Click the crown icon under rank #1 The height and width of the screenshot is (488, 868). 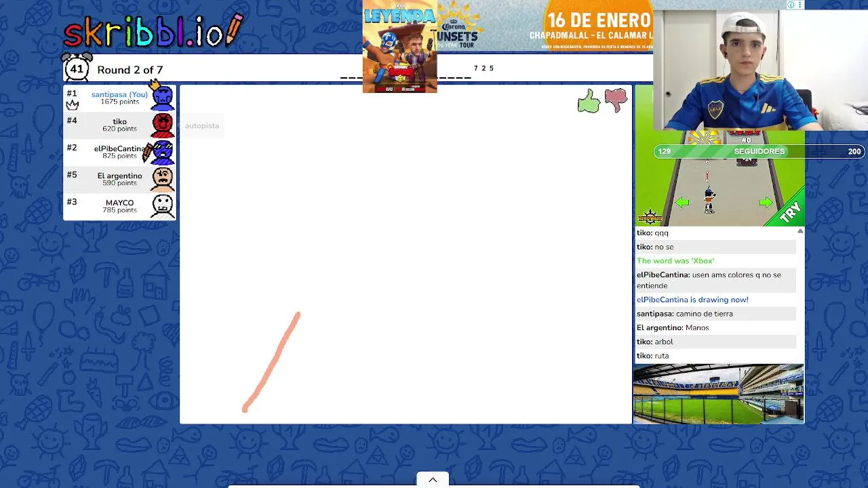click(x=73, y=105)
